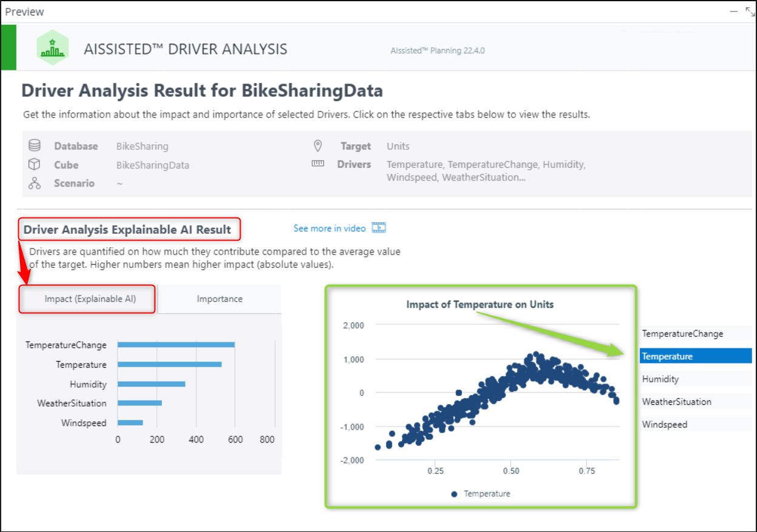The width and height of the screenshot is (757, 532).
Task: Select the highlighted Temperature driver entry
Action: (695, 356)
